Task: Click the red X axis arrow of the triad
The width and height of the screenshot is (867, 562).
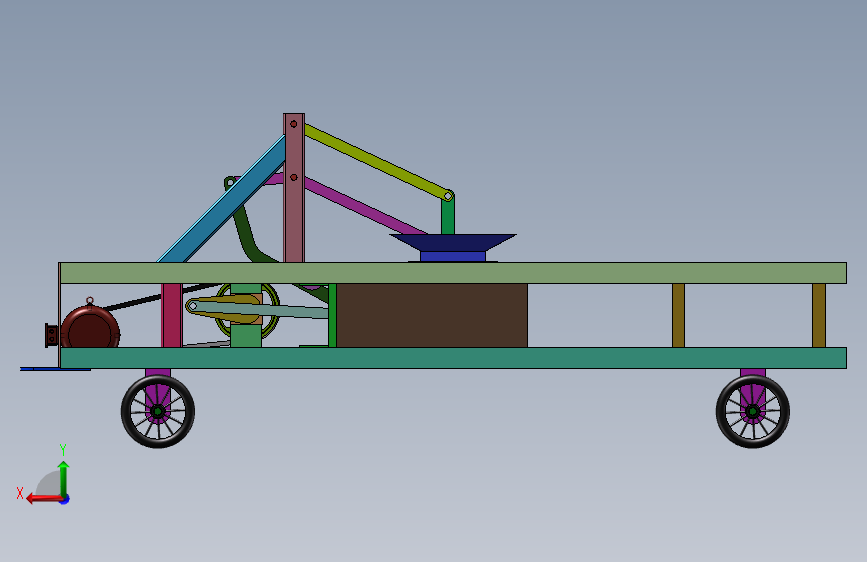Action: 44,499
